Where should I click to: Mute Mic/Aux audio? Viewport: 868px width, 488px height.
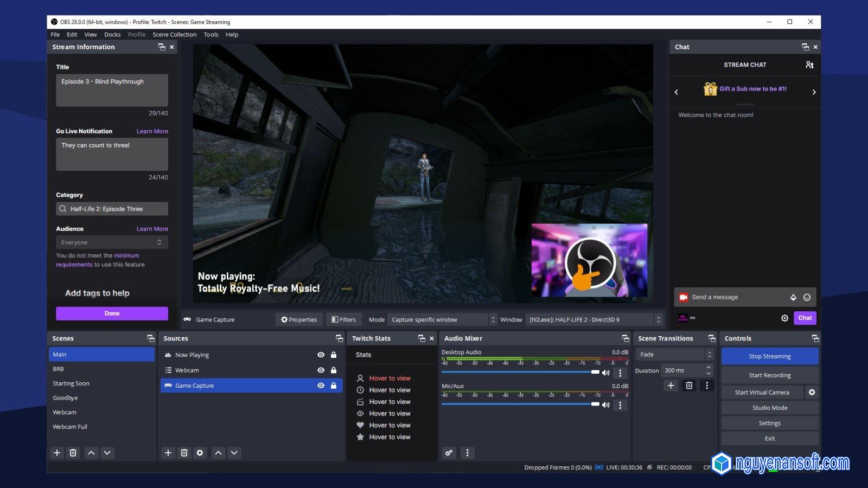coord(606,404)
